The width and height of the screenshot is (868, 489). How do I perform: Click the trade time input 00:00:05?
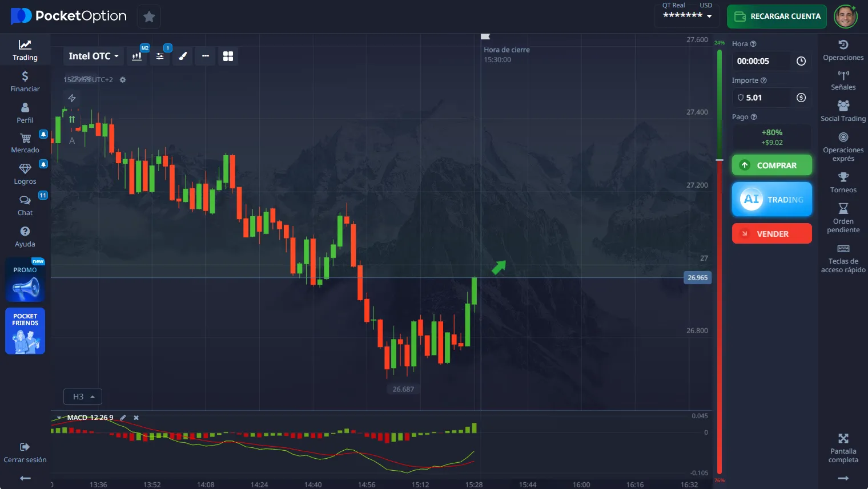(x=761, y=61)
